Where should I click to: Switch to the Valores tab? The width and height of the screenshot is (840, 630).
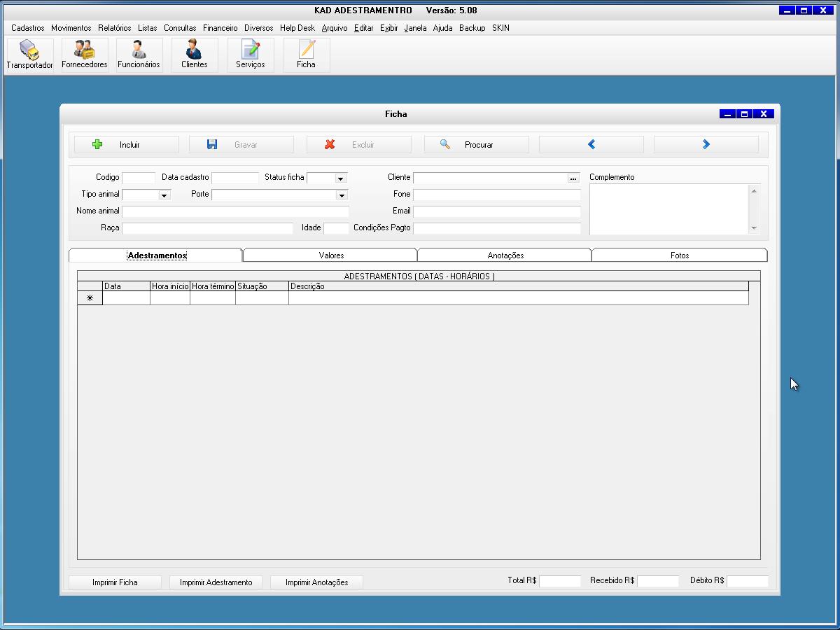click(x=331, y=255)
